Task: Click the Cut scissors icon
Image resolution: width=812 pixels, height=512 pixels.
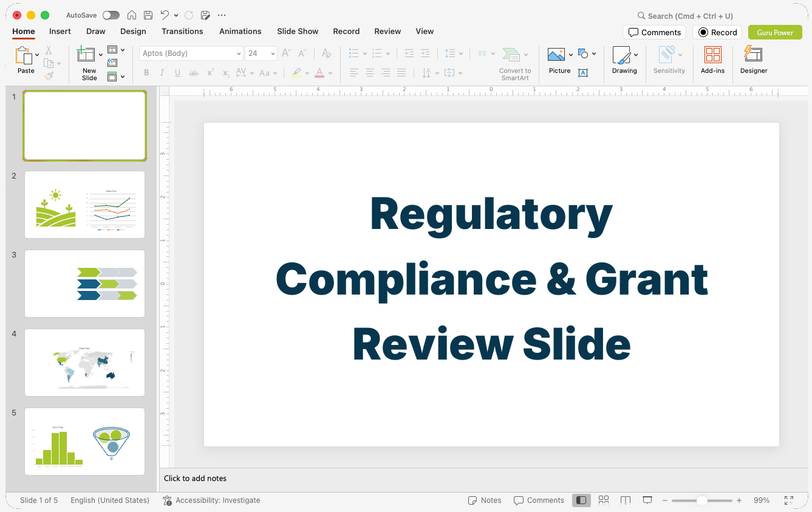Action: [x=49, y=50]
